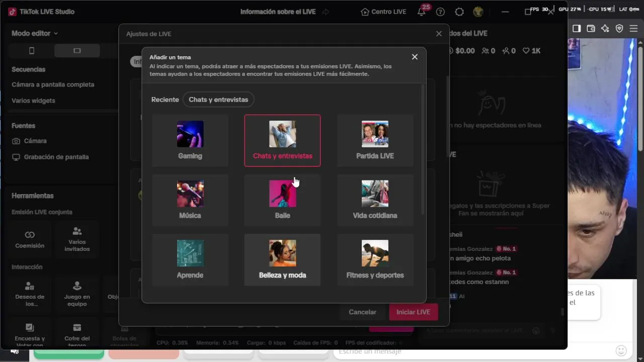
Task: Open Coemisión tool
Action: [30, 240]
